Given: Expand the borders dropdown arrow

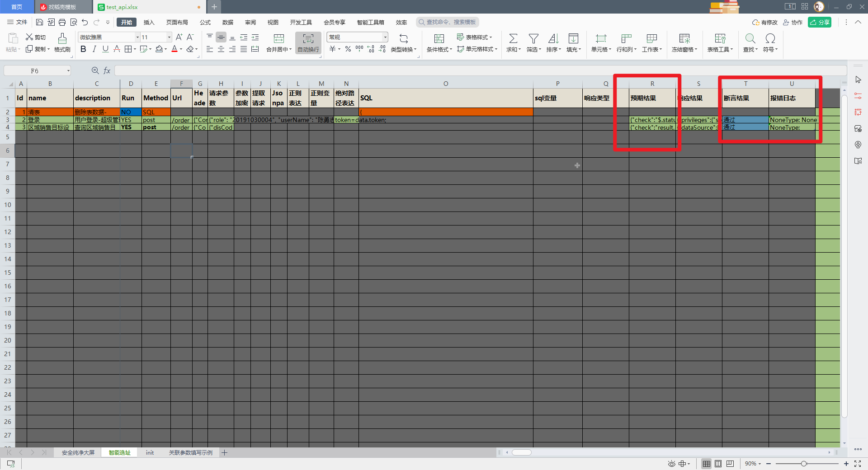Looking at the screenshot, I should coord(135,49).
